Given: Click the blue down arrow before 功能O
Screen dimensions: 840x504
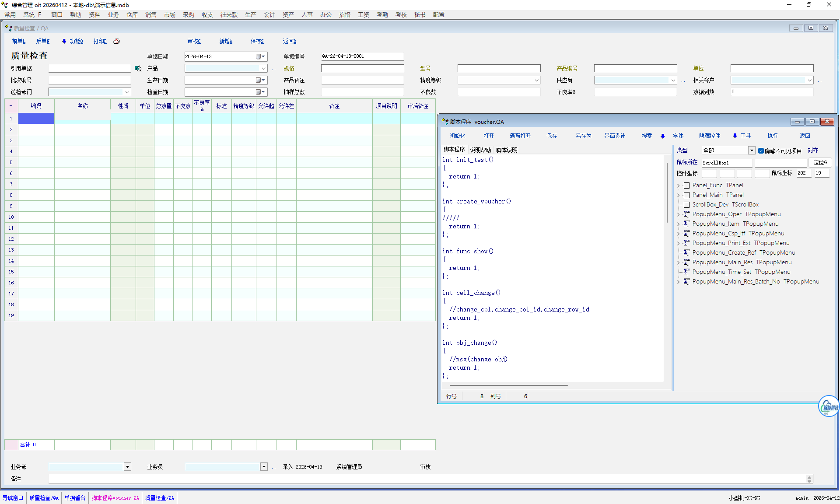Looking at the screenshot, I should pyautogui.click(x=64, y=41).
